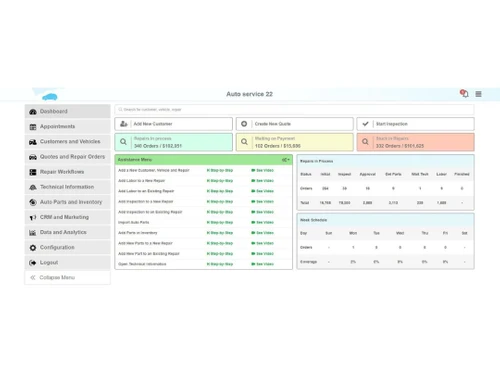Click the blue car logo
The width and height of the screenshot is (500, 375).
point(50,97)
